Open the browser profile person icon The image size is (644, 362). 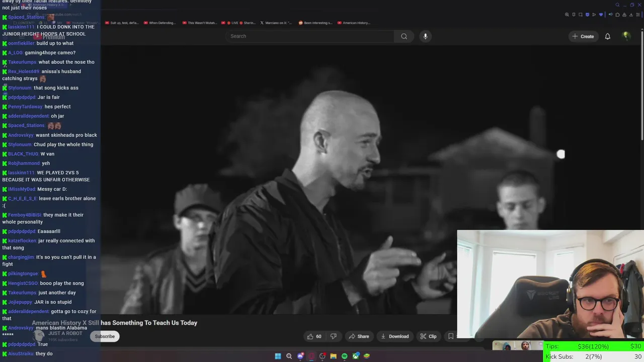[x=624, y=15]
